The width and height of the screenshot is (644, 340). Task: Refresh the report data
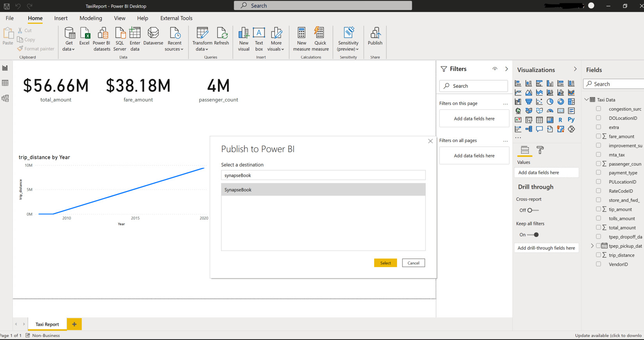coord(221,36)
